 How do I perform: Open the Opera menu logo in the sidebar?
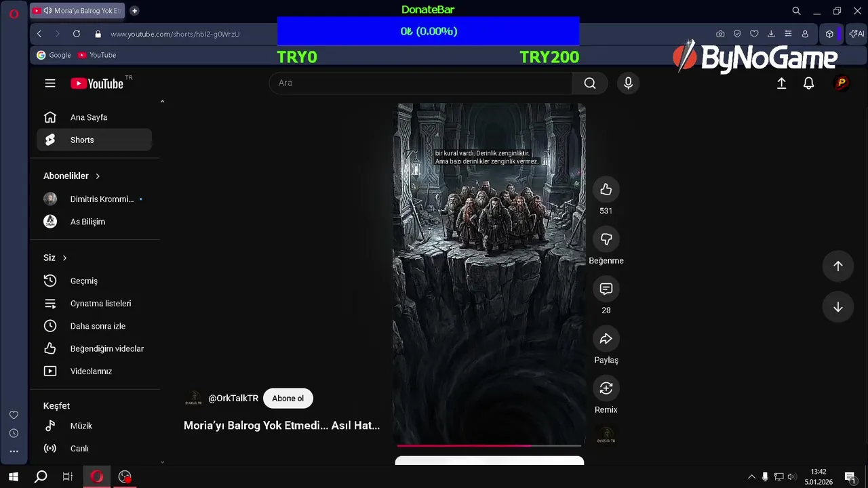[14, 13]
